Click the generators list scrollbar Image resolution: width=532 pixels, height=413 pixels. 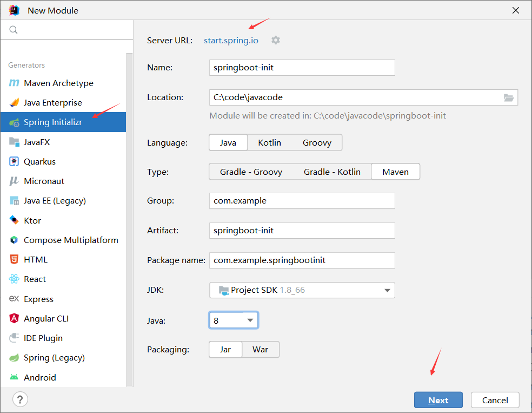pos(129,219)
